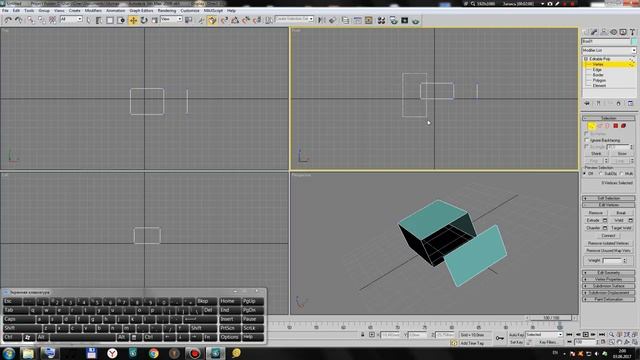Open the Rendering menu
Screen dimensions: 640x360
[x=167, y=11]
